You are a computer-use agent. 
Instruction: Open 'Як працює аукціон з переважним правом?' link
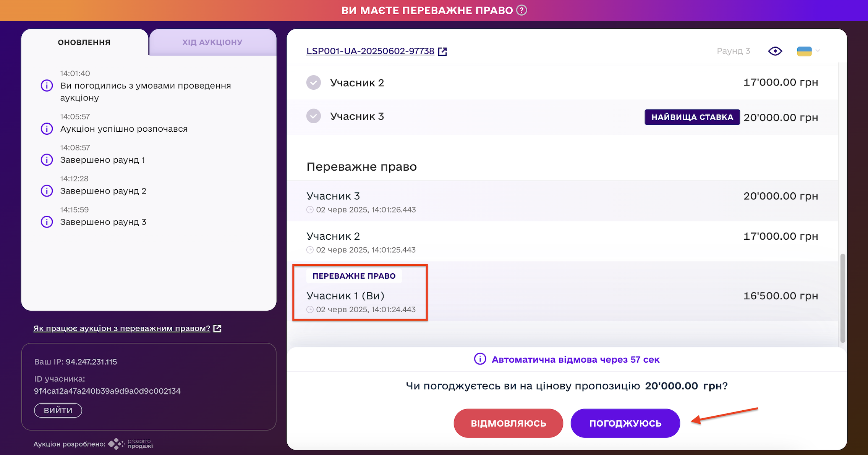(x=122, y=328)
